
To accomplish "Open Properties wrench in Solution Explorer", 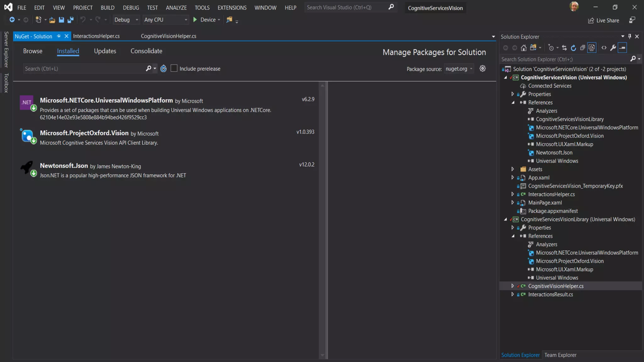I will tap(613, 48).
